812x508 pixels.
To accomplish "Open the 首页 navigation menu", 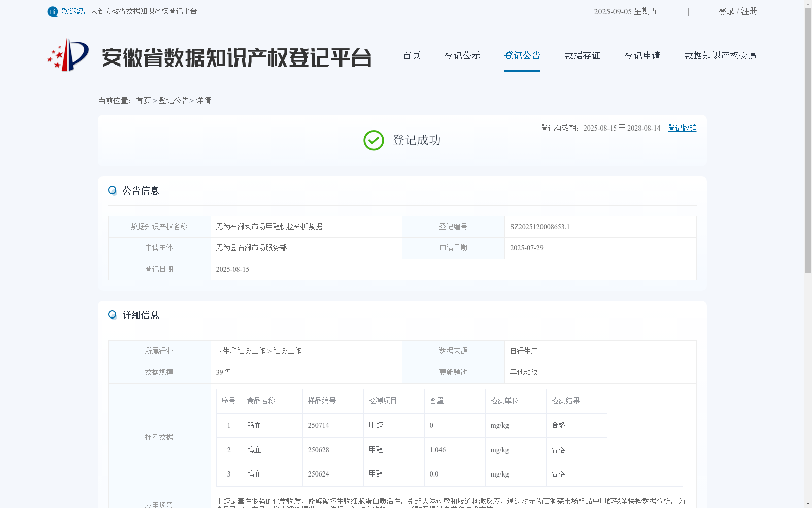I will (x=412, y=55).
